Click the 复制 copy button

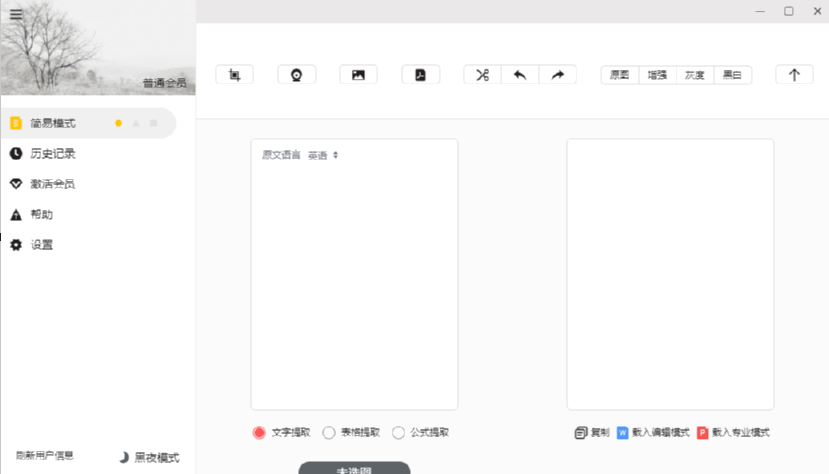tap(592, 433)
